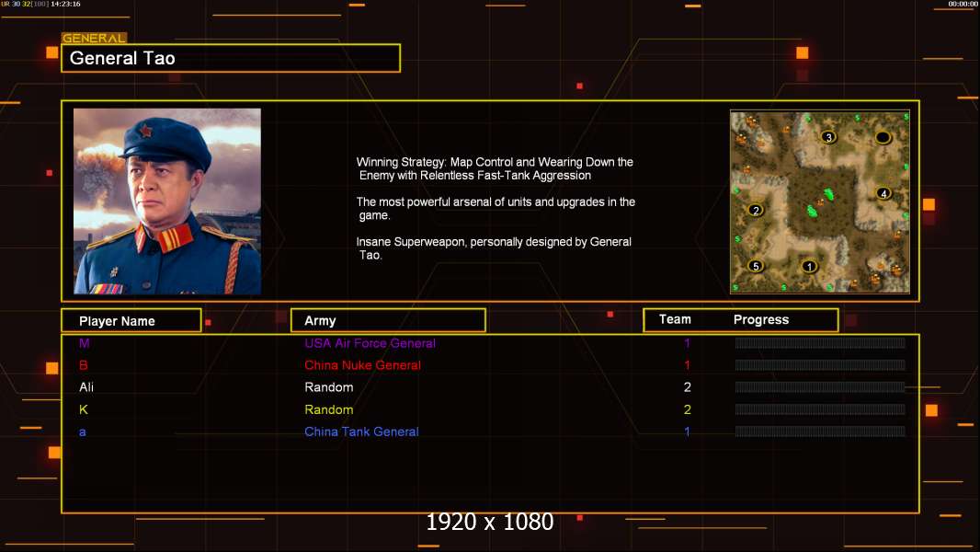Click the 00:00:00 timer at top right
This screenshot has width=980, height=552.
coord(963,4)
